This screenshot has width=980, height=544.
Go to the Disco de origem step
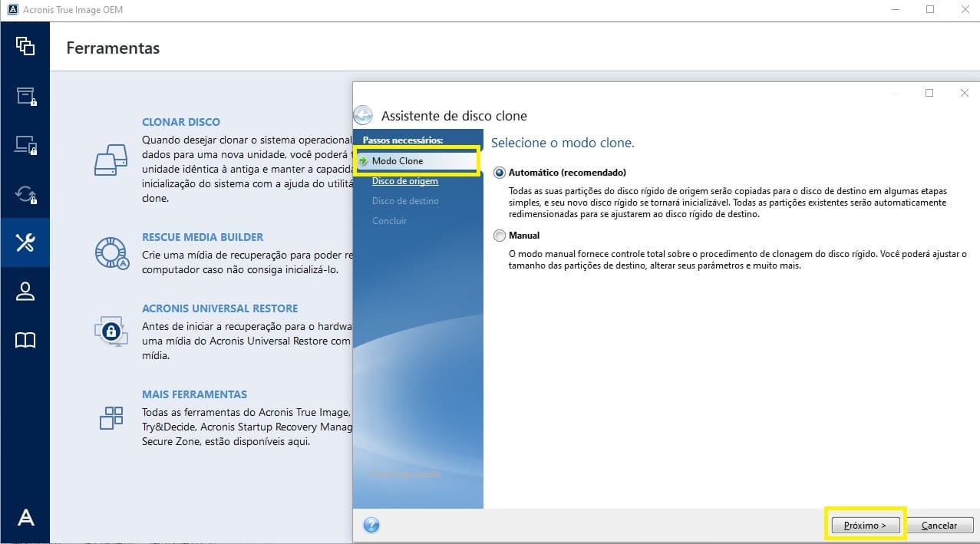tap(405, 181)
